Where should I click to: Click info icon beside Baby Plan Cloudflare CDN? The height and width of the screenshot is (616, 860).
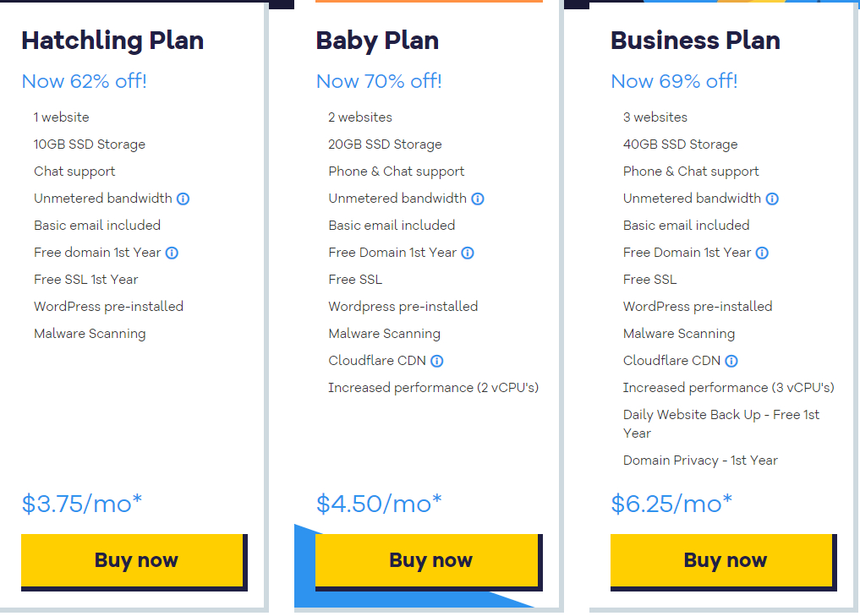point(437,361)
